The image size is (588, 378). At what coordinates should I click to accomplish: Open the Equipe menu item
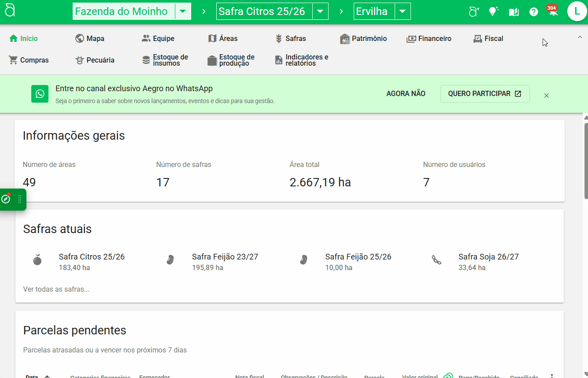[158, 39]
